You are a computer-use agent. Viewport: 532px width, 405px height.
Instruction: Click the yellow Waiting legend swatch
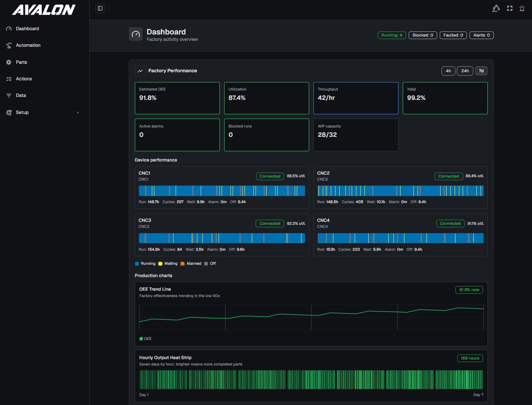point(160,264)
